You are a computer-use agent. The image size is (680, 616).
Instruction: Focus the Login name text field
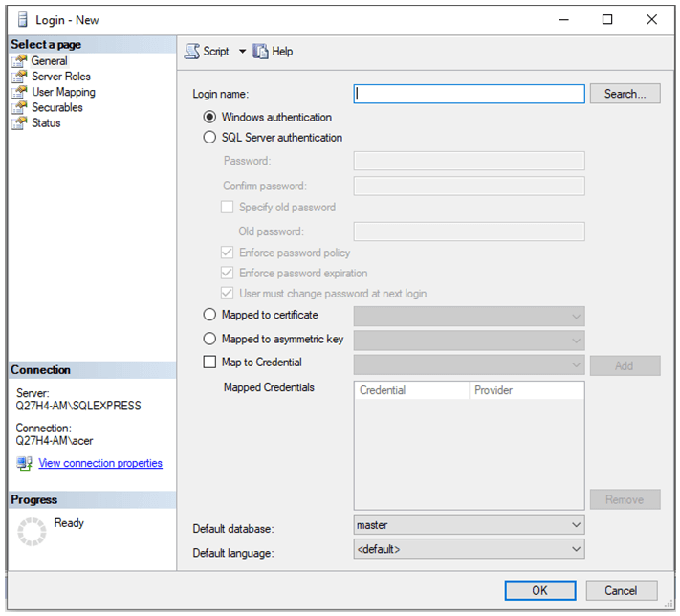(x=469, y=94)
